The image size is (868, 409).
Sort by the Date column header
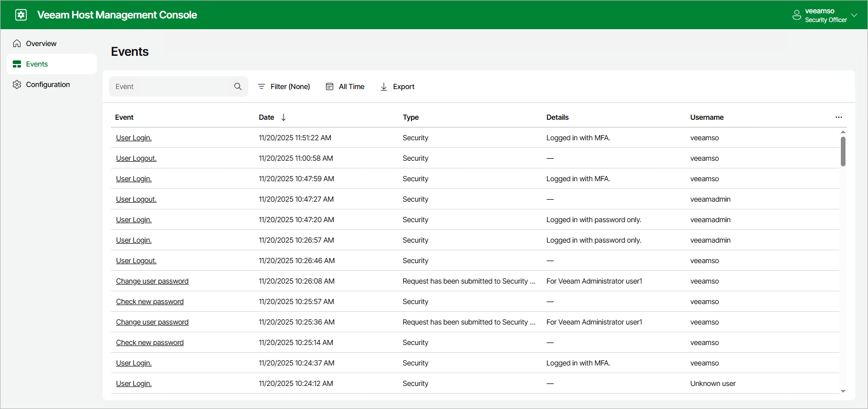[267, 117]
